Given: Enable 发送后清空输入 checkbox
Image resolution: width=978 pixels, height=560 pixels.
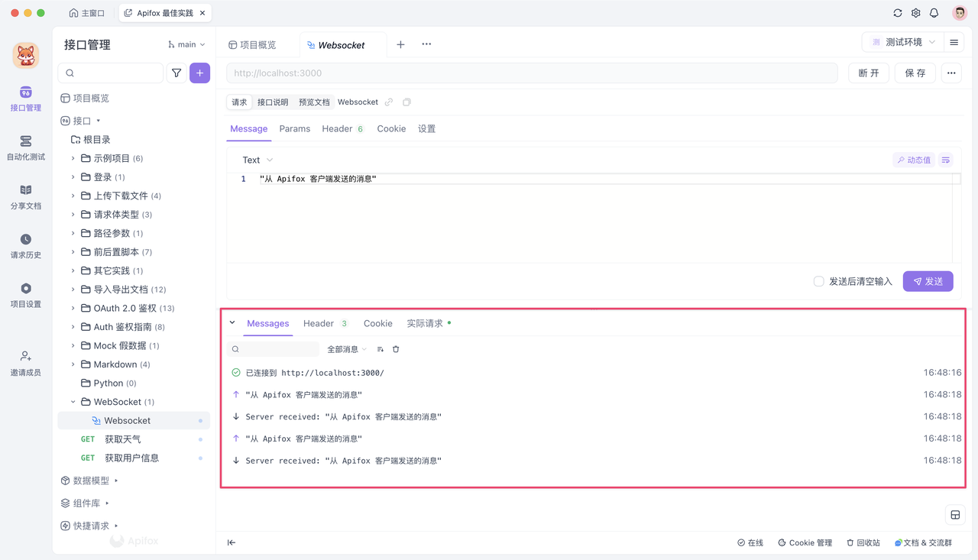Looking at the screenshot, I should coord(818,281).
